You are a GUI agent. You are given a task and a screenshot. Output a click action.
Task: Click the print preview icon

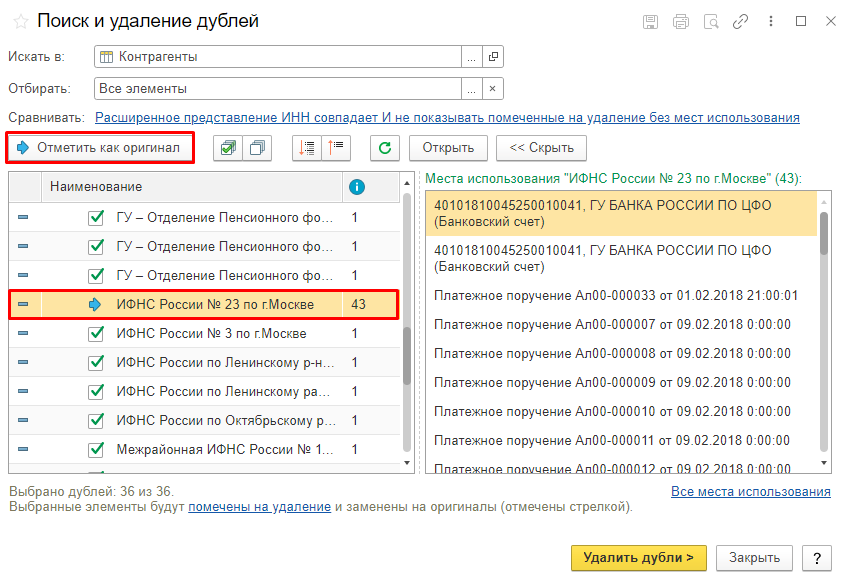click(711, 21)
